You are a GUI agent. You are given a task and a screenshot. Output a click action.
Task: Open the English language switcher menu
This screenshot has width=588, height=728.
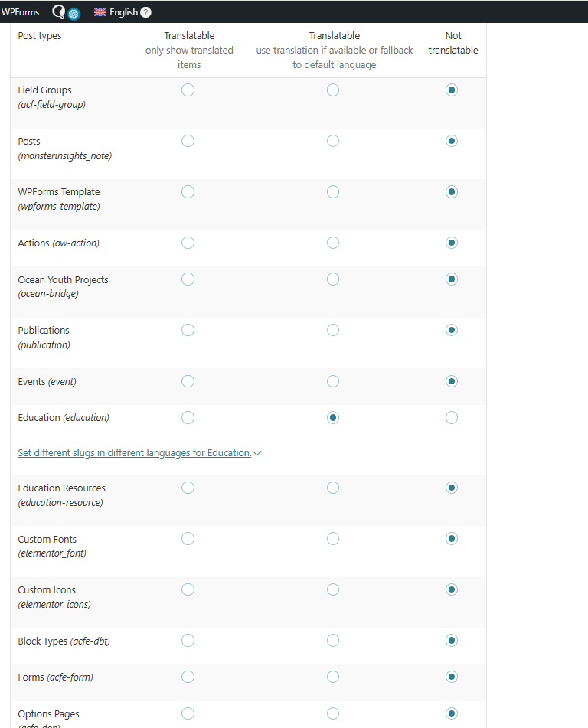tap(122, 12)
